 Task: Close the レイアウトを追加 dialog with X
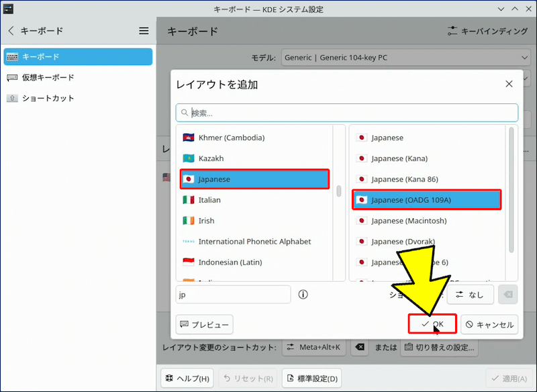click(x=509, y=84)
